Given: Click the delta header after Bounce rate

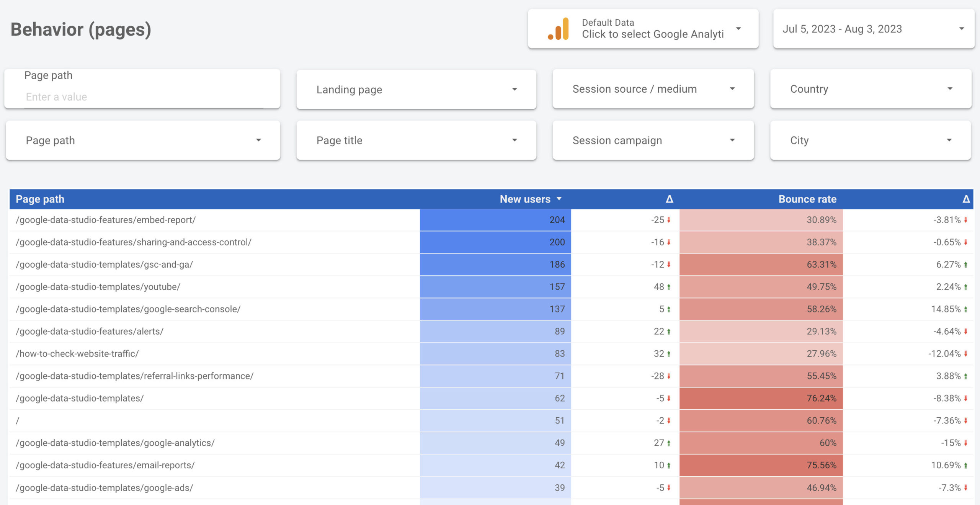Looking at the screenshot, I should point(966,199).
